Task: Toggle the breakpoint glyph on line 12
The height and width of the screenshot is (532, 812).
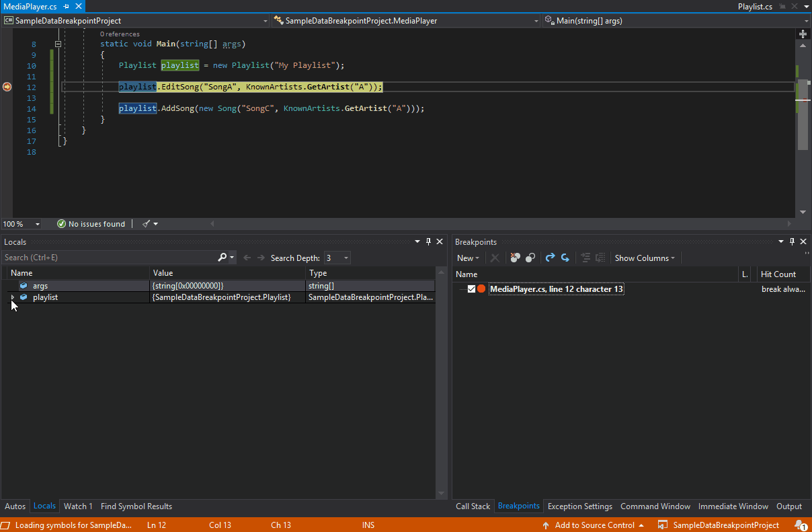Action: [6, 87]
